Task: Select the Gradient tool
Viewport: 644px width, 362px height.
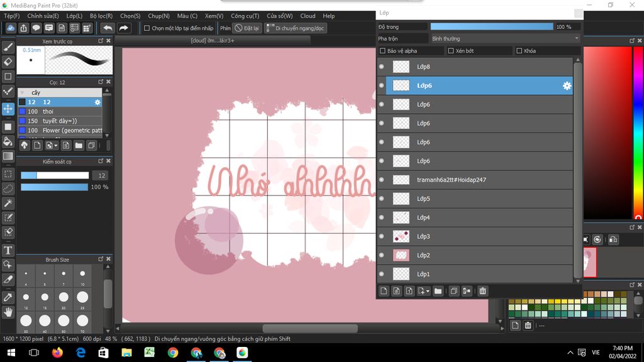Action: [8, 156]
